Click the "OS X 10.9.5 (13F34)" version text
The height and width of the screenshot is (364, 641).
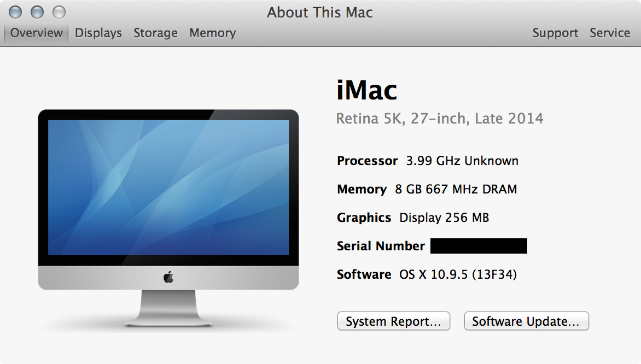pos(458,274)
